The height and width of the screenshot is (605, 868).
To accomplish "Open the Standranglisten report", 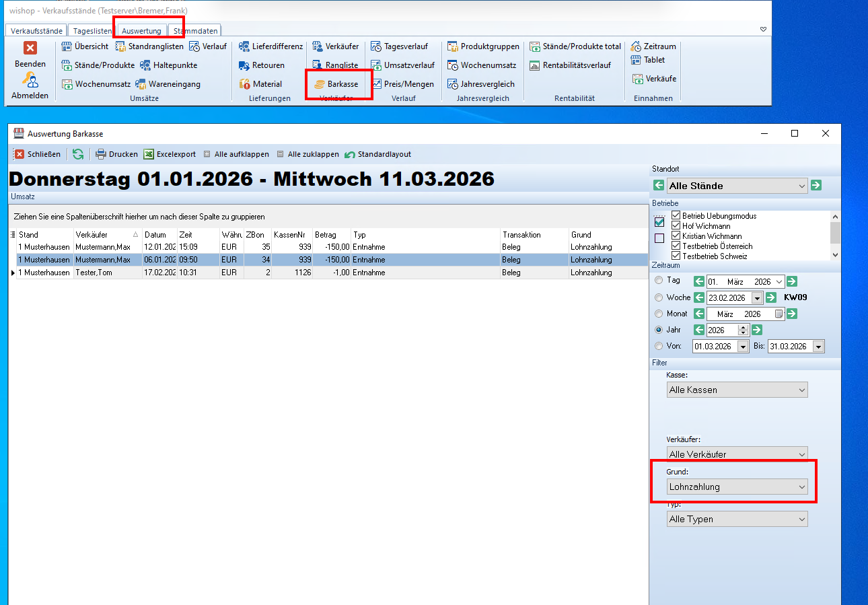I will coord(149,46).
